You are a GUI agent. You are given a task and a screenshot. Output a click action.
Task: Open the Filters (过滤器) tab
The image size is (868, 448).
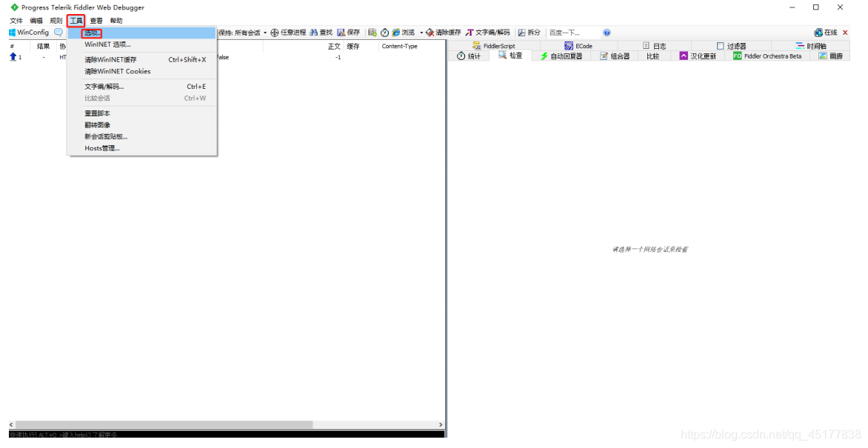coord(731,46)
